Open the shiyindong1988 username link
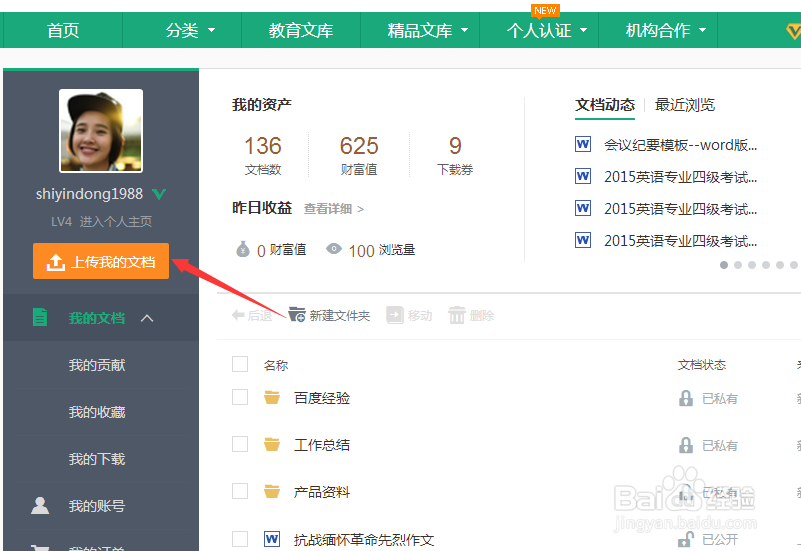 (89, 194)
